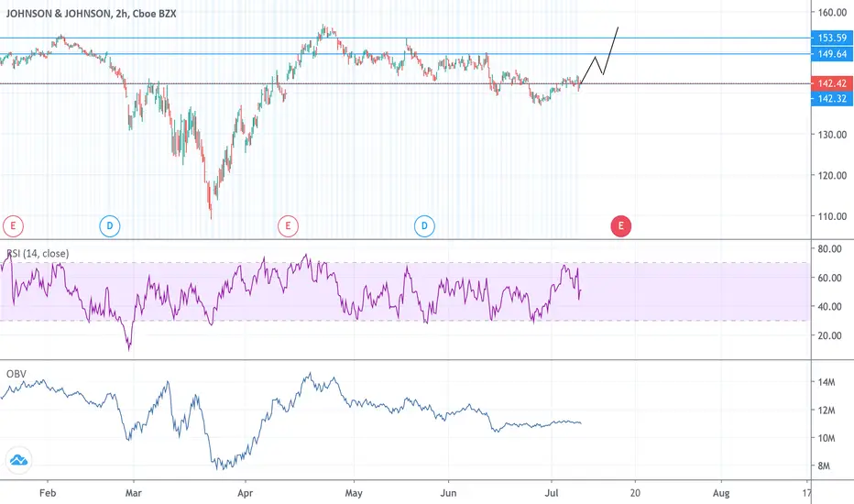Click the blue 142.32 price label
This screenshot has width=854, height=504.
(x=832, y=99)
